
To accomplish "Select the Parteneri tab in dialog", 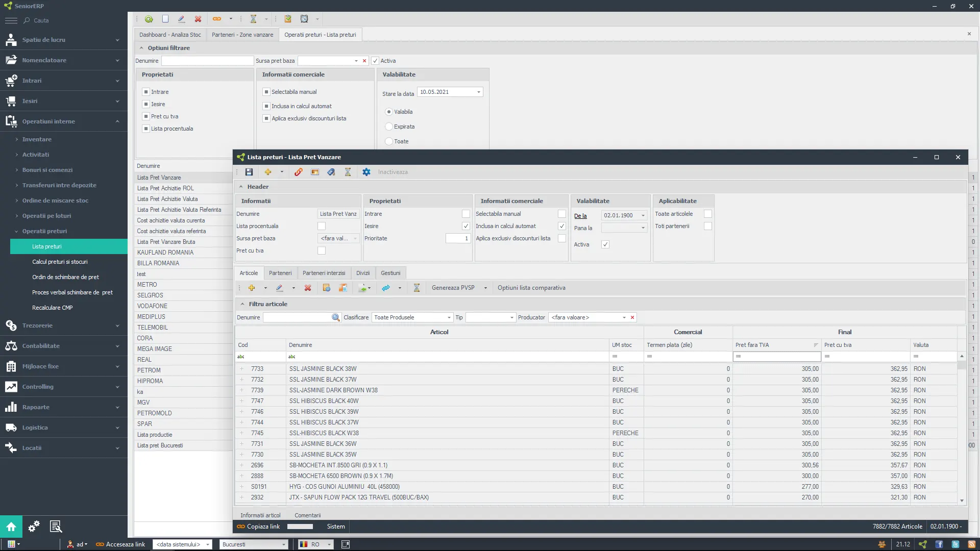I will pos(281,273).
